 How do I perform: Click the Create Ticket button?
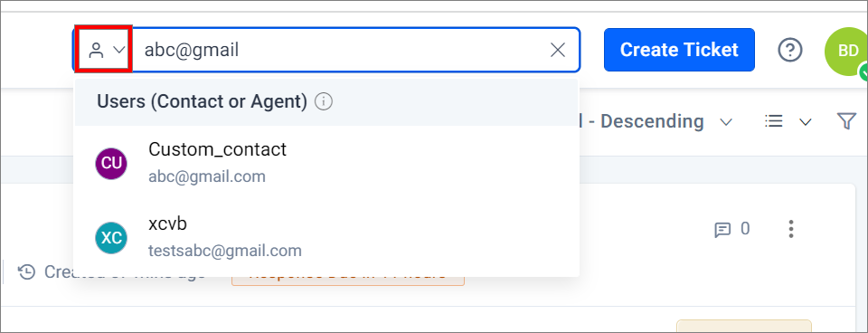tap(679, 50)
